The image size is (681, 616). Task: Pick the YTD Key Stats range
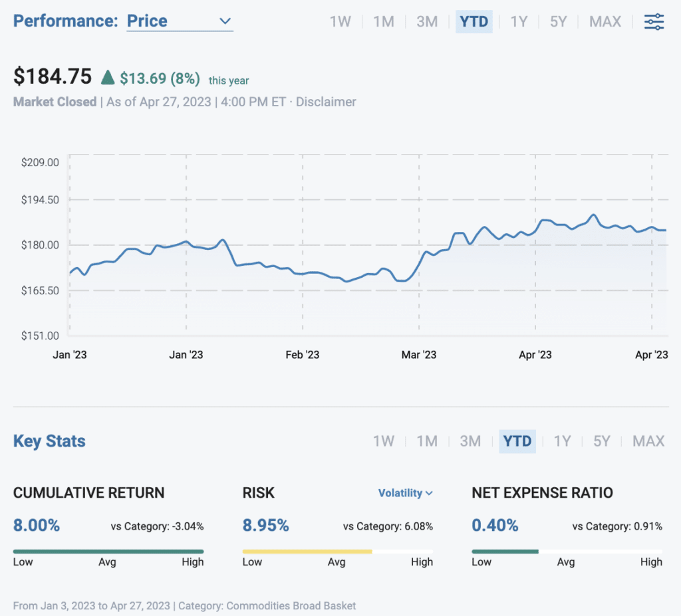click(517, 441)
